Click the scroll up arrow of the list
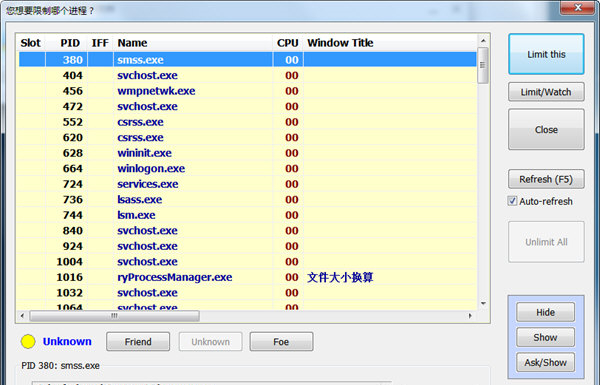The image size is (600, 385). click(483, 41)
